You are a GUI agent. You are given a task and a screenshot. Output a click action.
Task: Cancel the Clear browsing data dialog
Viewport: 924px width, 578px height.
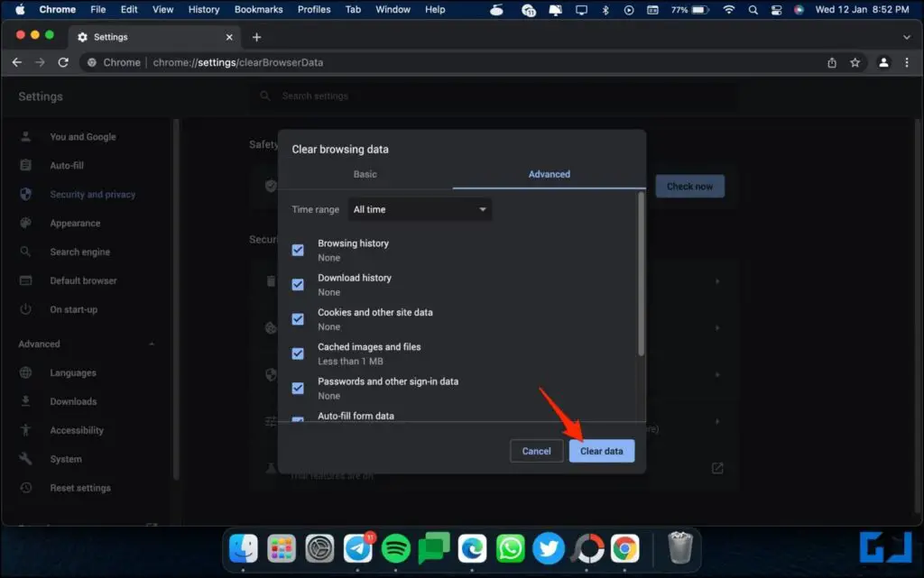click(536, 451)
